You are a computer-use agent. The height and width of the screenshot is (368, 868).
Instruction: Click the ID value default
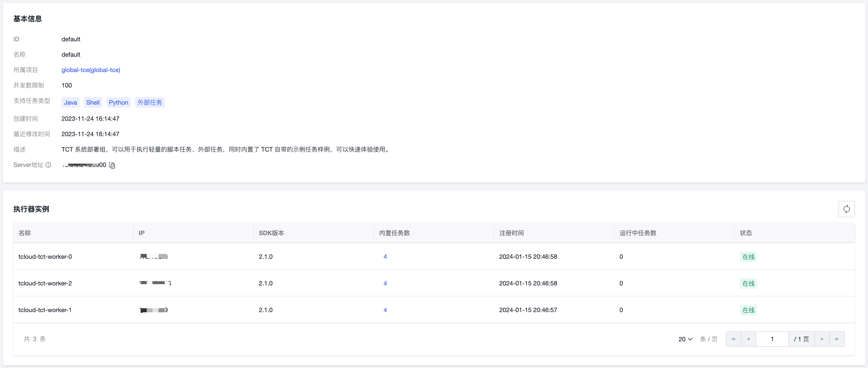click(x=71, y=39)
